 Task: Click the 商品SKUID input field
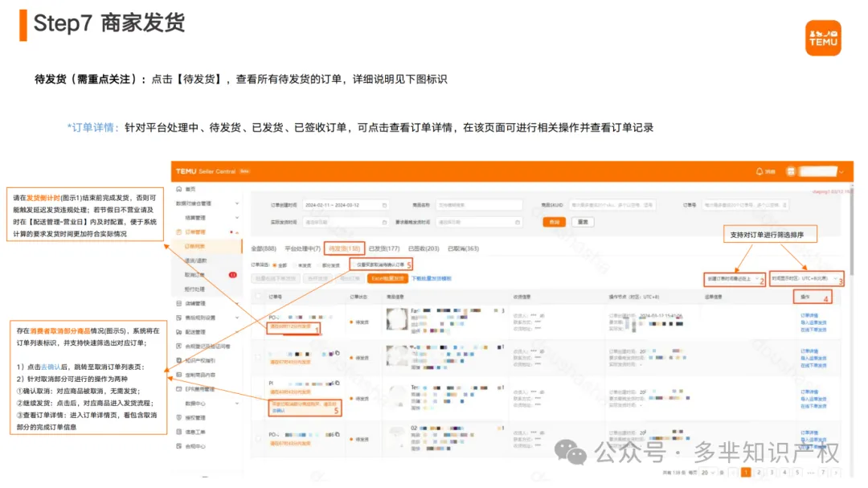612,206
